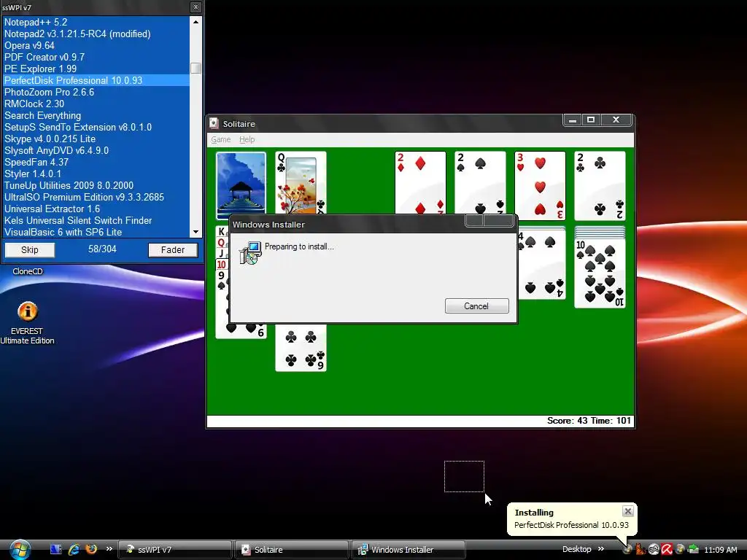Select Slysoft AnyDVD v6.4.9.0 entry
Viewport: 747px width, 560px height.
pyautogui.click(x=96, y=150)
